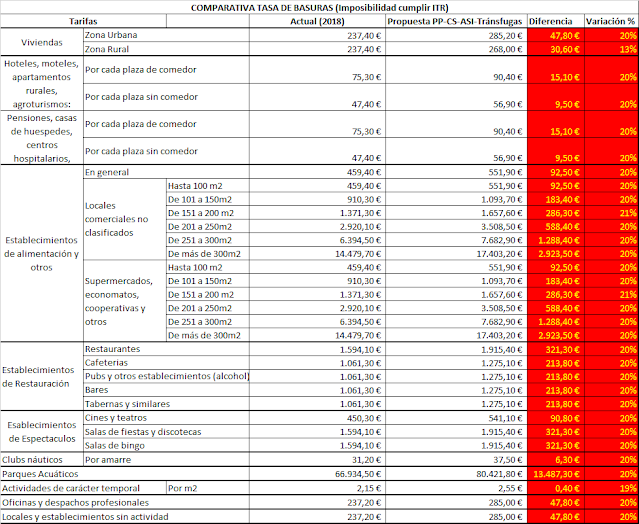Click 551,90 € in the En general row
This screenshot has height=524, width=639.
pyautogui.click(x=456, y=172)
